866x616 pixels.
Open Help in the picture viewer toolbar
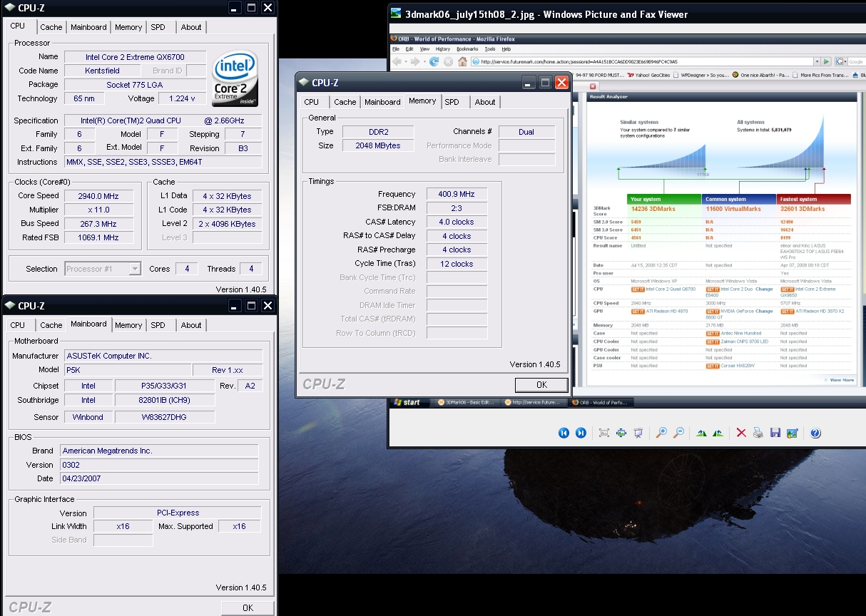(x=815, y=433)
